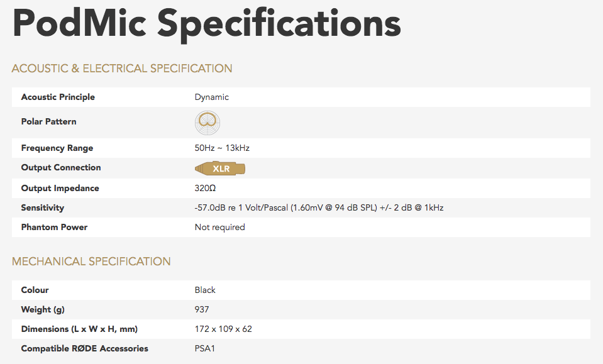This screenshot has height=364, width=603.
Task: Select the Acoustic & Electrical Specification heading
Action: pyautogui.click(x=122, y=69)
